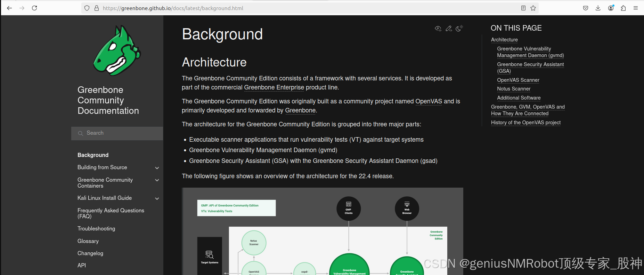Open Kali Linux Install Guide nav item
644x275 pixels.
coord(105,198)
